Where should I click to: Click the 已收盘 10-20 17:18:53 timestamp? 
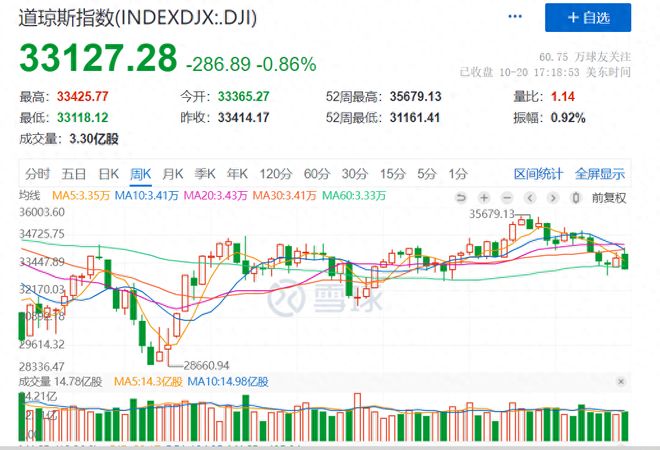tap(546, 72)
